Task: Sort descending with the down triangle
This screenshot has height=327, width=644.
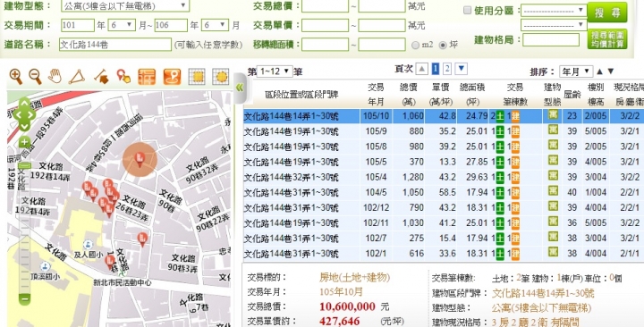Action: click(x=611, y=71)
